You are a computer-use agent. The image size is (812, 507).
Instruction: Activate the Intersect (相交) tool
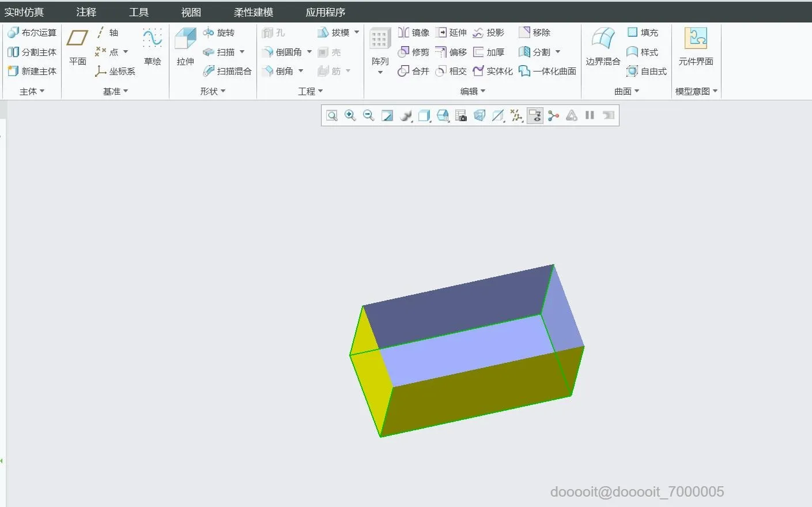(451, 71)
